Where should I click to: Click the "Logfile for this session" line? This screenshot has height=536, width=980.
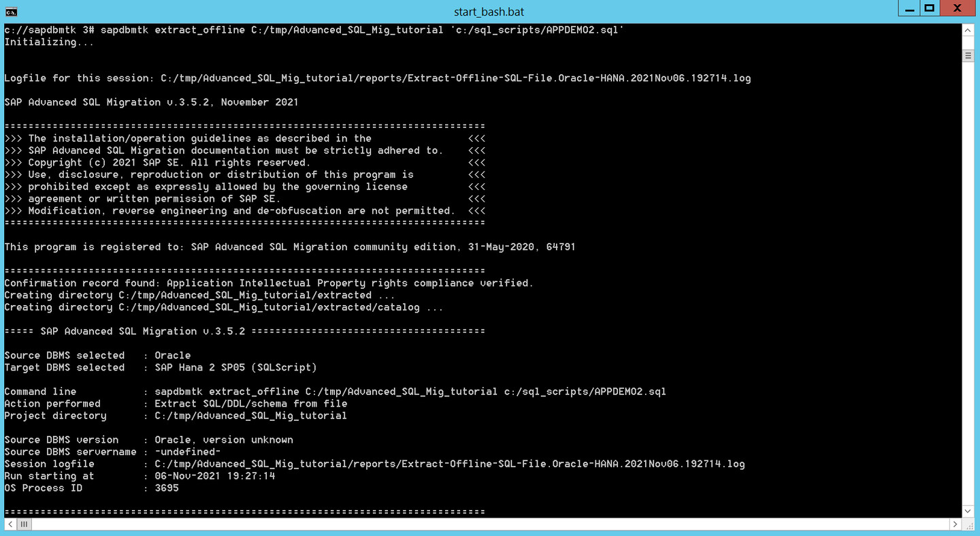tap(378, 78)
